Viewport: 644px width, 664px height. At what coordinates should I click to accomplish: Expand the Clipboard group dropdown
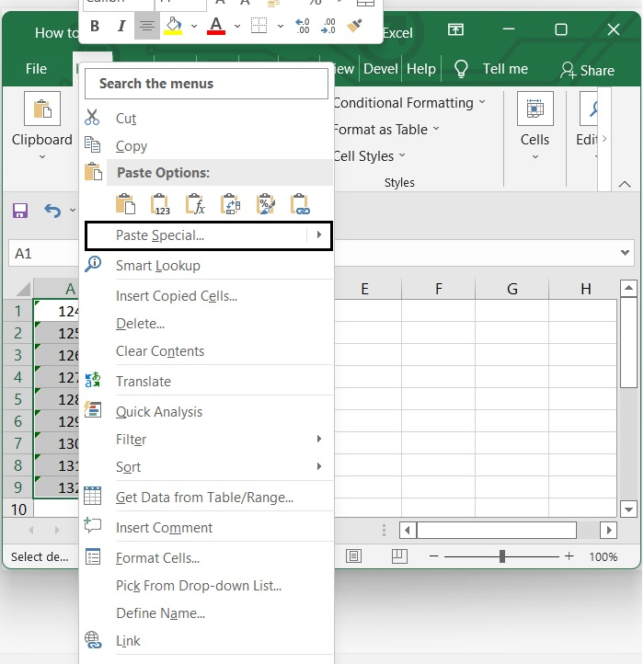[42, 156]
